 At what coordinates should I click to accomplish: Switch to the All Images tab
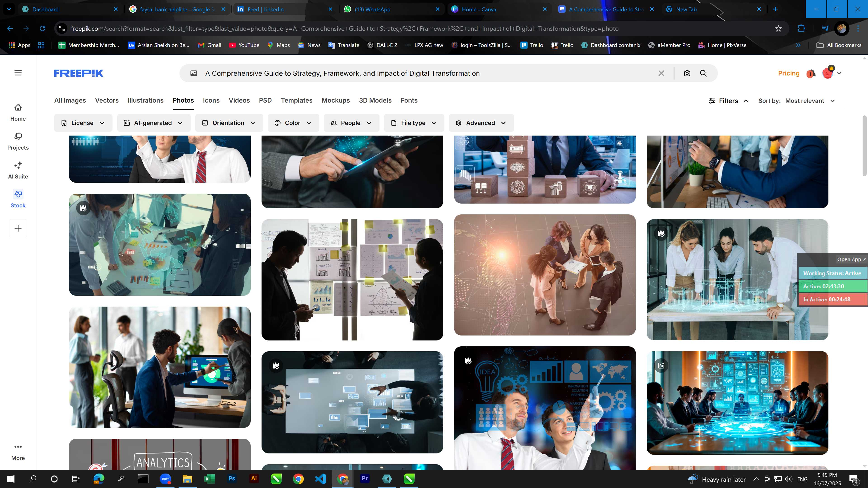click(x=70, y=100)
